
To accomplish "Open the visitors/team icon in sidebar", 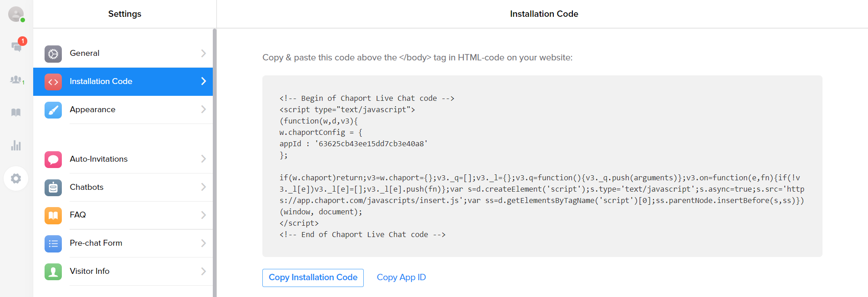I will pyautogui.click(x=16, y=80).
